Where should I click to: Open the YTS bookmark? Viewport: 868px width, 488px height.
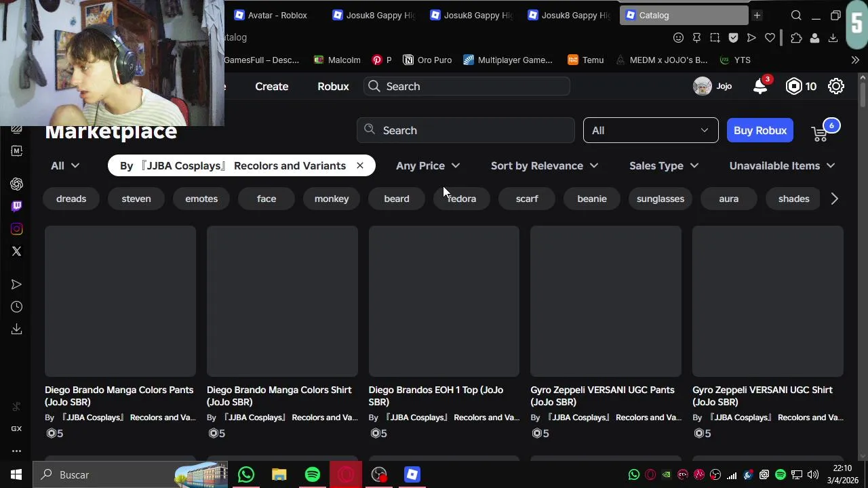coord(735,60)
